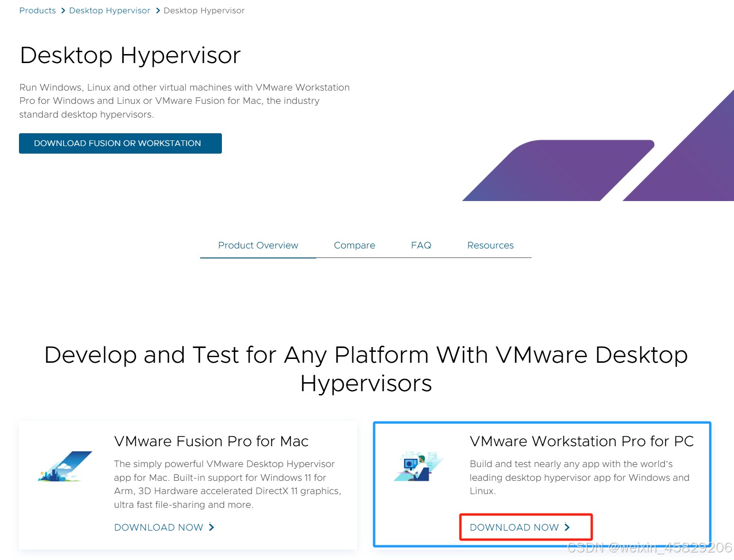Screen dimensions: 734x560
Task: Click the arrow icon beside Workstation's DOWNLOAD NOW
Action: [567, 527]
